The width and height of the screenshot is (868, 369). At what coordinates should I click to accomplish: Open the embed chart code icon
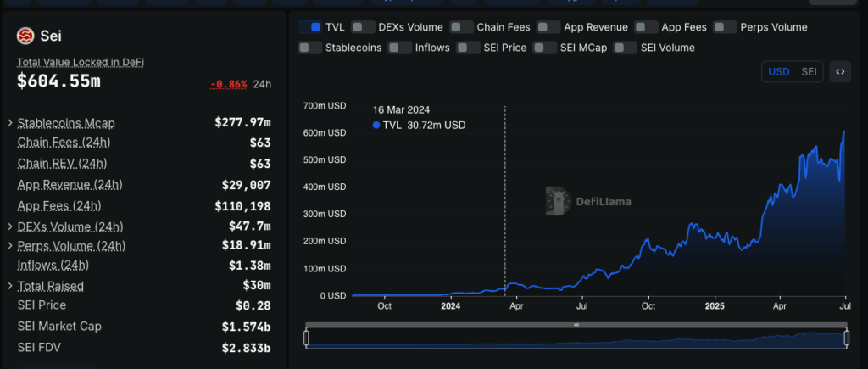[840, 71]
